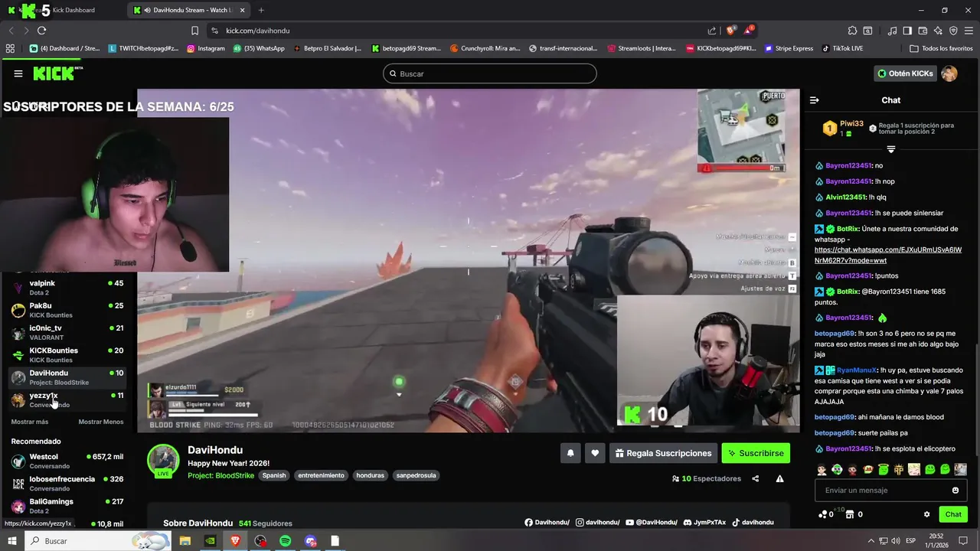
Task: Share the stream via share icon
Action: [755, 479]
